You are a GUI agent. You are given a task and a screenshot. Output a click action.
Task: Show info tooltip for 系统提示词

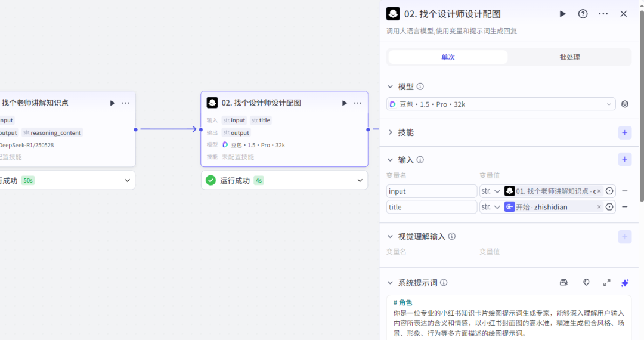pos(444,283)
